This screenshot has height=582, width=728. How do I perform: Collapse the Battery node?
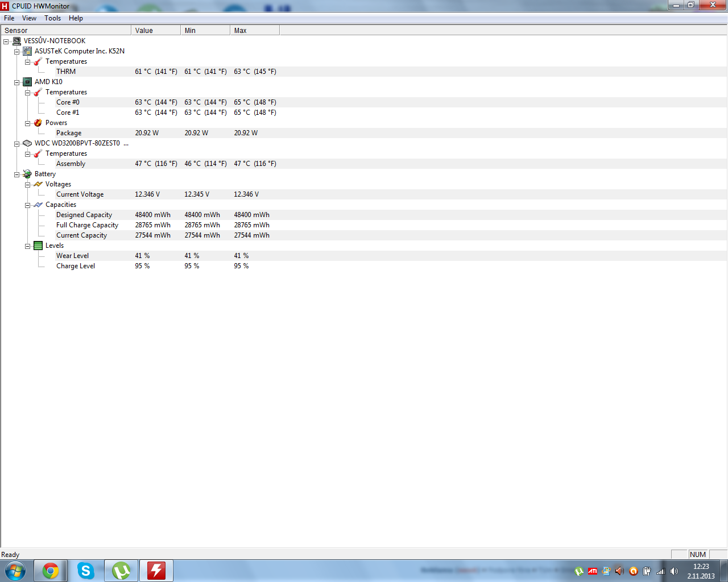tap(17, 174)
